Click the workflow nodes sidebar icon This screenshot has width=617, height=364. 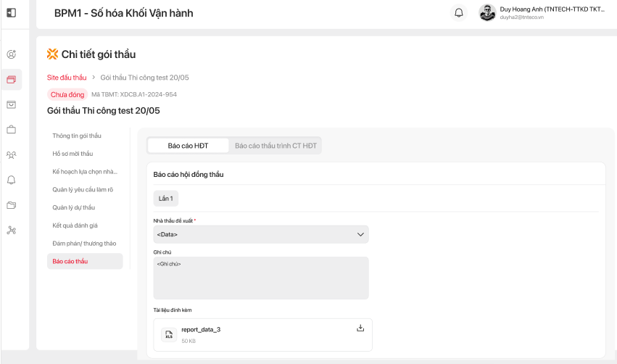click(11, 231)
